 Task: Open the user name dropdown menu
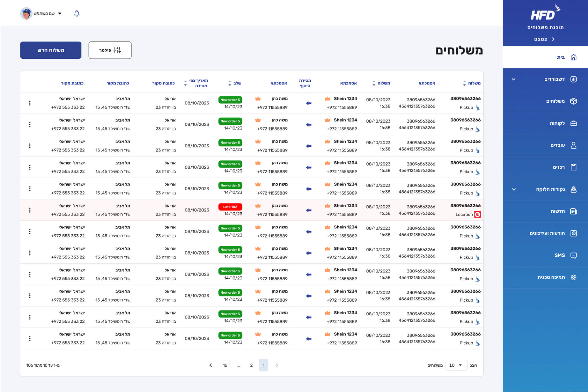pyautogui.click(x=60, y=14)
